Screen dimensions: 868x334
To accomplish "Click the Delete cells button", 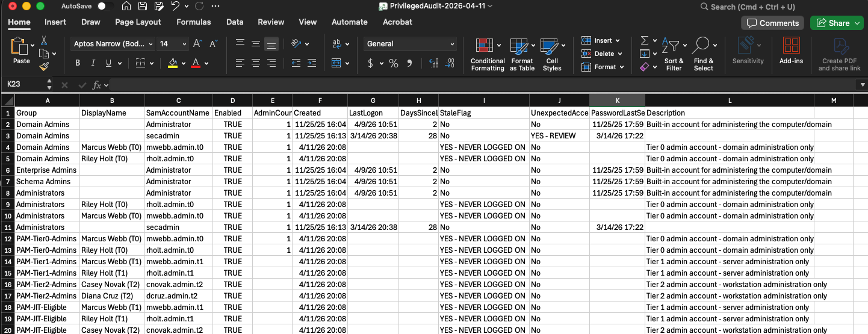I will [602, 54].
